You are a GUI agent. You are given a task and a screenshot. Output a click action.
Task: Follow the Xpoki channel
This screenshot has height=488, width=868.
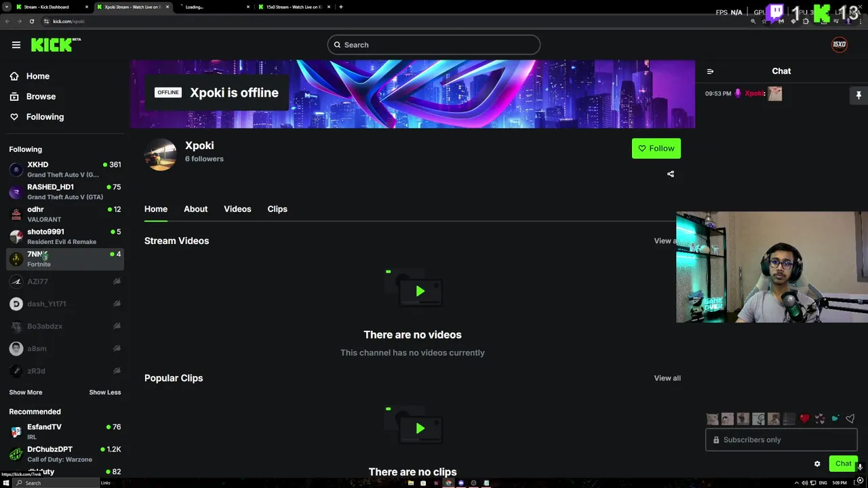tap(656, 148)
